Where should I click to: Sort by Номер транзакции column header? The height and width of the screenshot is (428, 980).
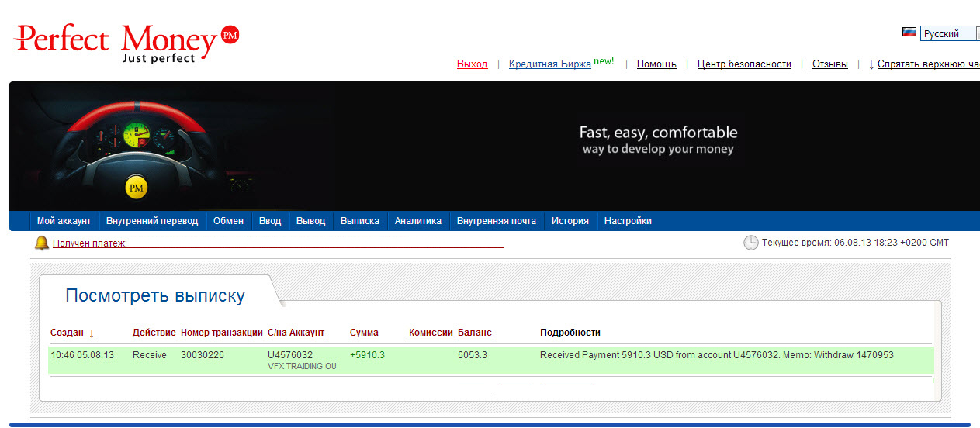[x=222, y=333]
